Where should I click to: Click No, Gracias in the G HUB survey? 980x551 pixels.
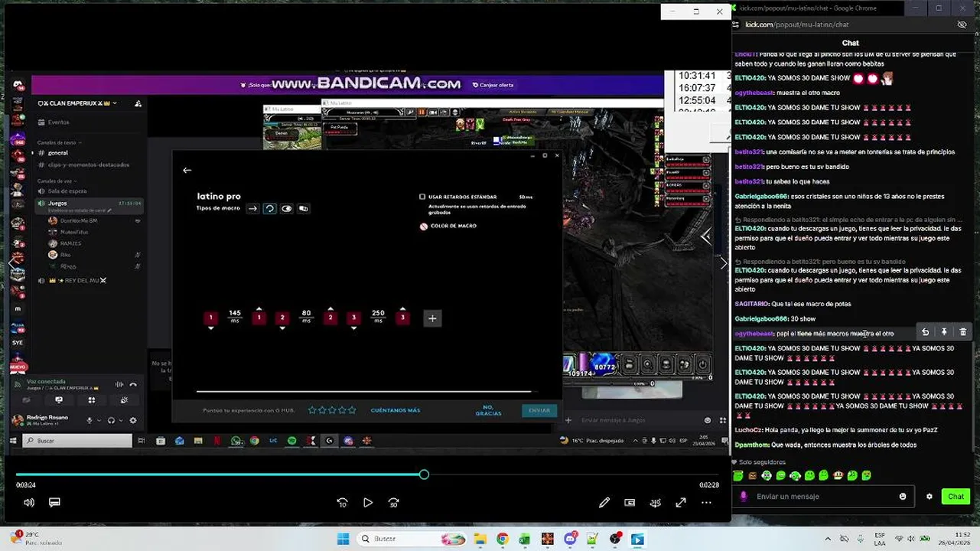[x=488, y=410]
